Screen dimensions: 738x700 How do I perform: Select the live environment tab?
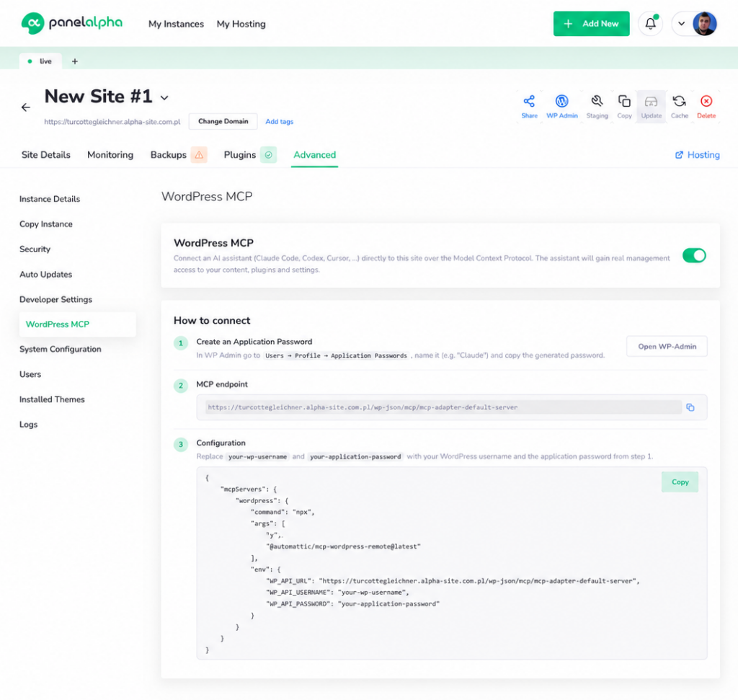[x=40, y=61]
